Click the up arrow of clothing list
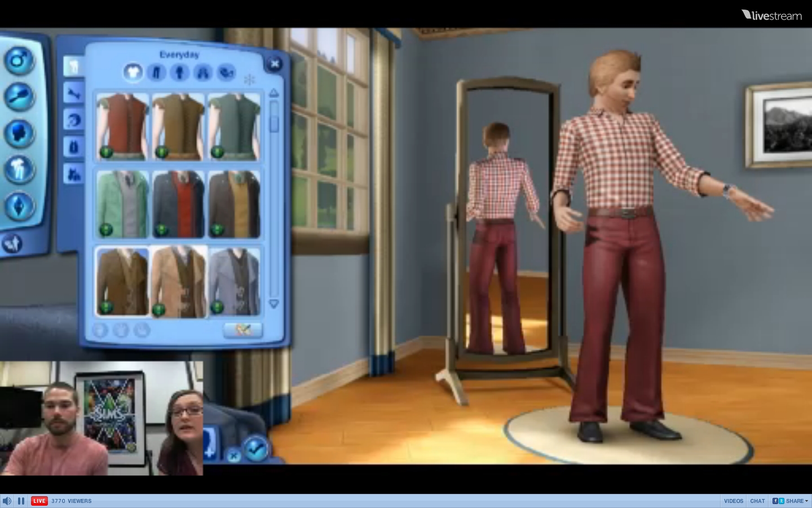The image size is (812, 508). tap(274, 93)
